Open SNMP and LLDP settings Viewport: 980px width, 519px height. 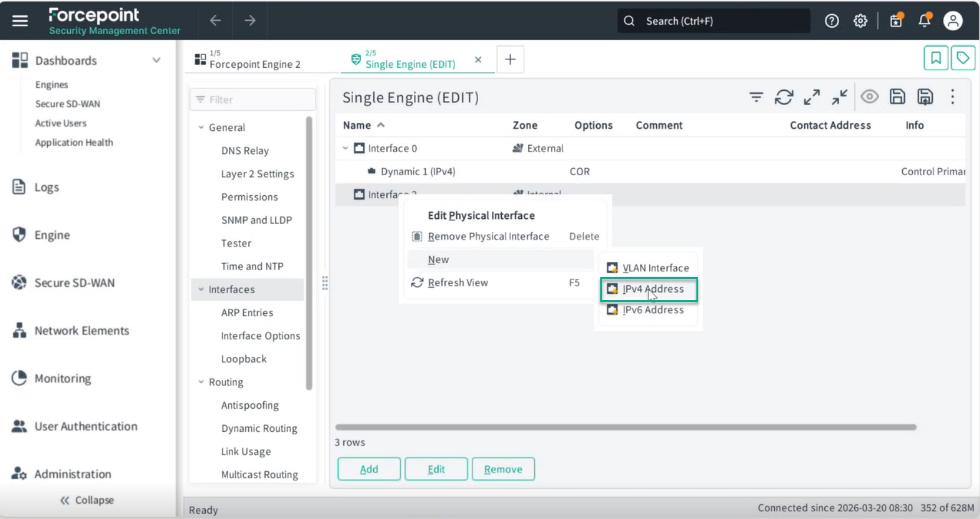[256, 220]
